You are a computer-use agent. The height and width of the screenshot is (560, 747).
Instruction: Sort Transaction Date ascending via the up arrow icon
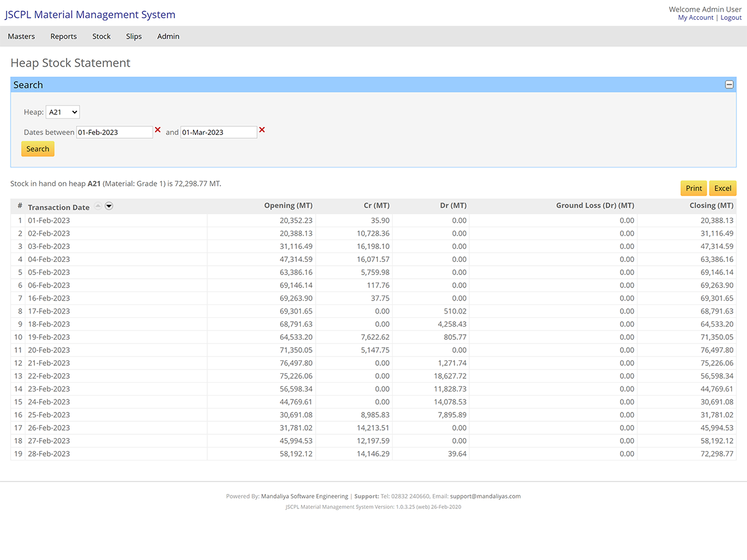pyautogui.click(x=98, y=205)
